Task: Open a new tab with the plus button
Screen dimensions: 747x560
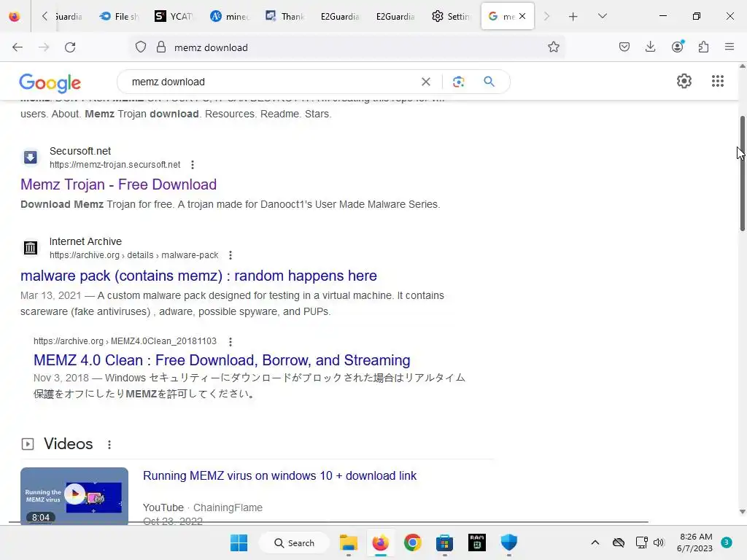Action: coord(573,16)
